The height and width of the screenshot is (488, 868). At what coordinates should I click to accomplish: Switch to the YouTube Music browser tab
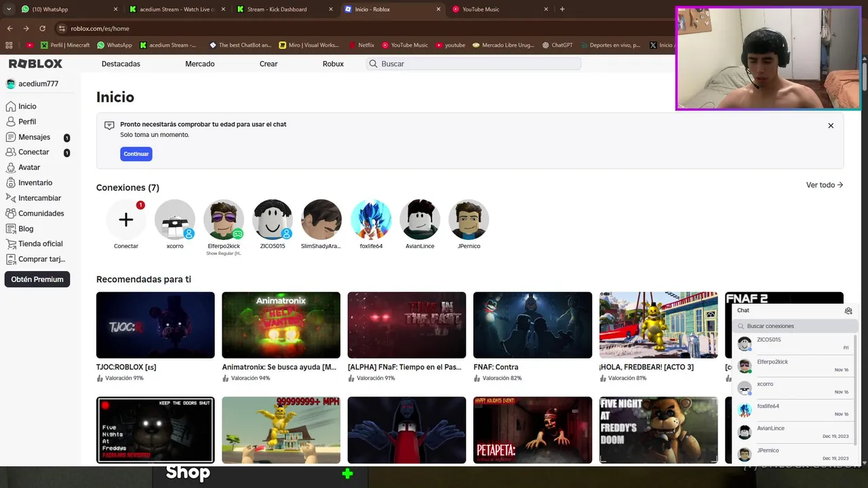pos(500,9)
